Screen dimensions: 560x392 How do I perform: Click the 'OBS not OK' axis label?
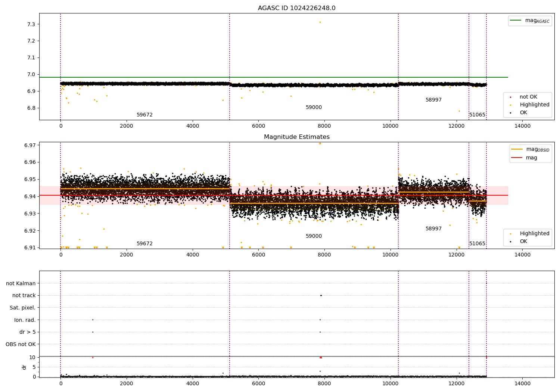(21, 345)
